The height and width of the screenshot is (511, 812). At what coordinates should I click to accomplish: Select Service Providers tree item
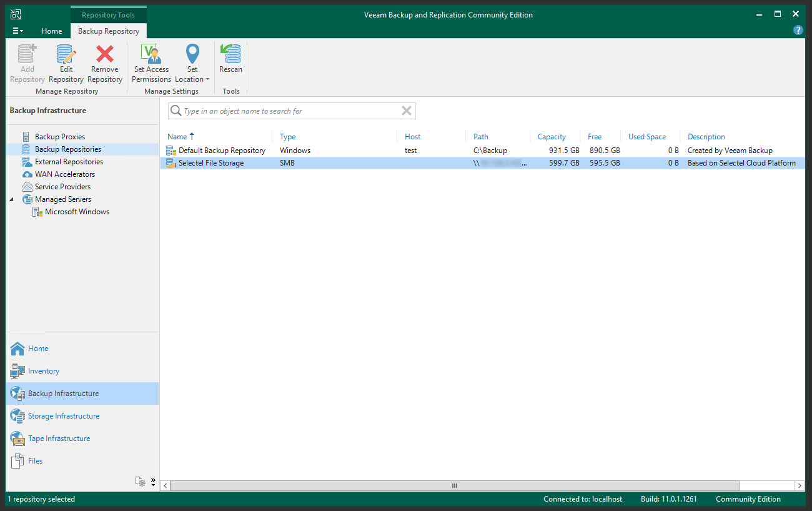tap(62, 187)
